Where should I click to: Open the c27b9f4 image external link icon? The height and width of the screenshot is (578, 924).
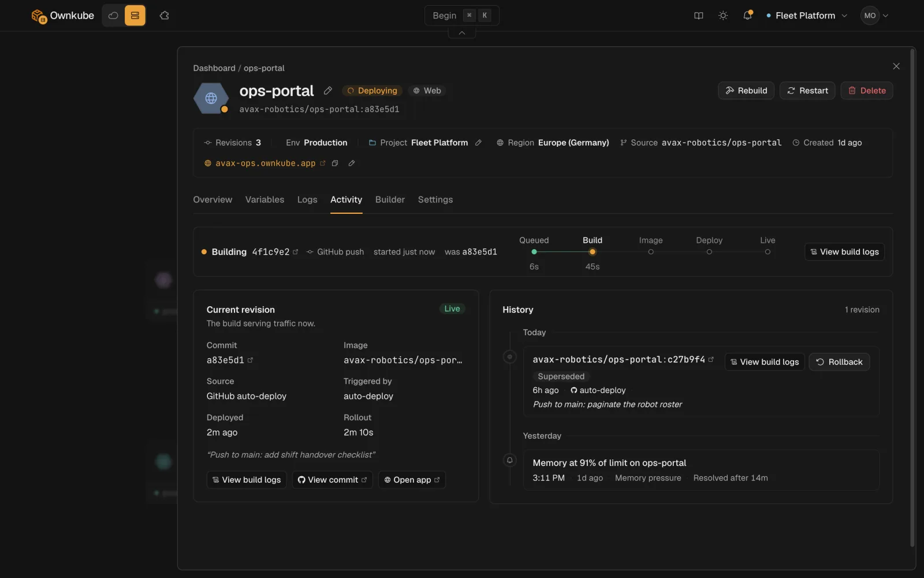tap(711, 360)
